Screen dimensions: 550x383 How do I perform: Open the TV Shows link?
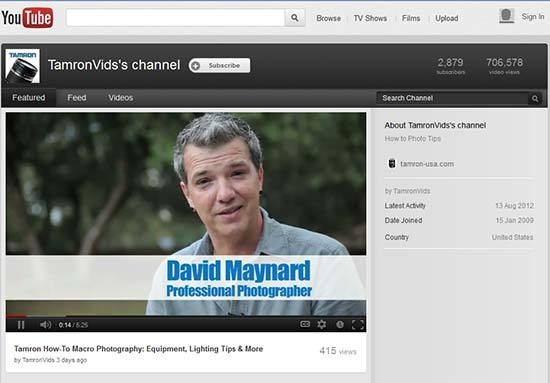(370, 18)
